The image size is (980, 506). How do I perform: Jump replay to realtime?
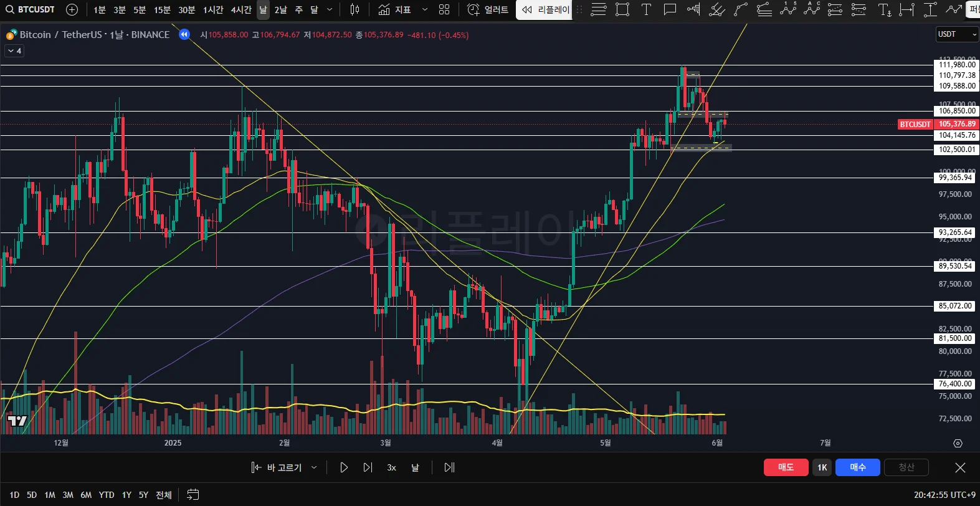pyautogui.click(x=449, y=467)
